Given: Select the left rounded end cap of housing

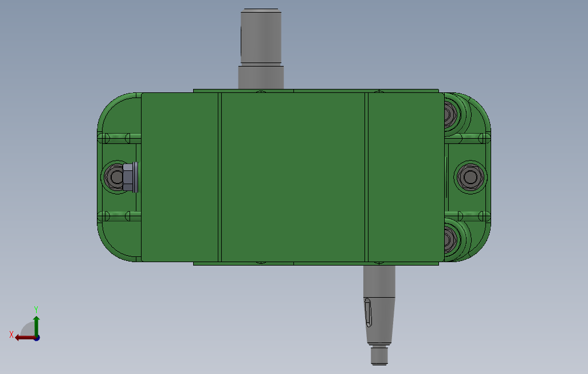Looking at the screenshot, I should pos(119,177).
